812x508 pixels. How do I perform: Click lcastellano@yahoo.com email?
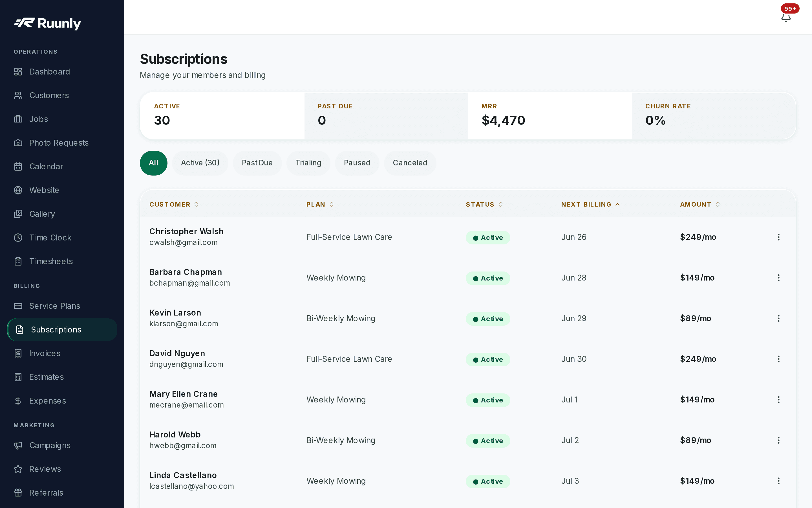point(192,486)
